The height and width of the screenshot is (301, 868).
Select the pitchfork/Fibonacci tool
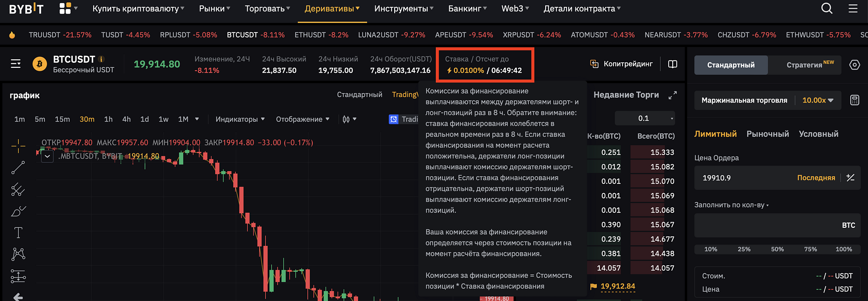[18, 189]
